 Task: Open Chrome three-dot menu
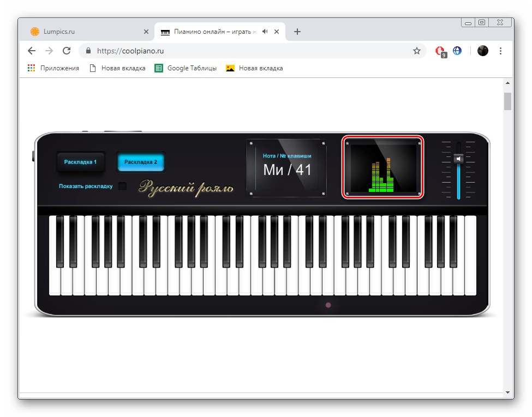[500, 51]
